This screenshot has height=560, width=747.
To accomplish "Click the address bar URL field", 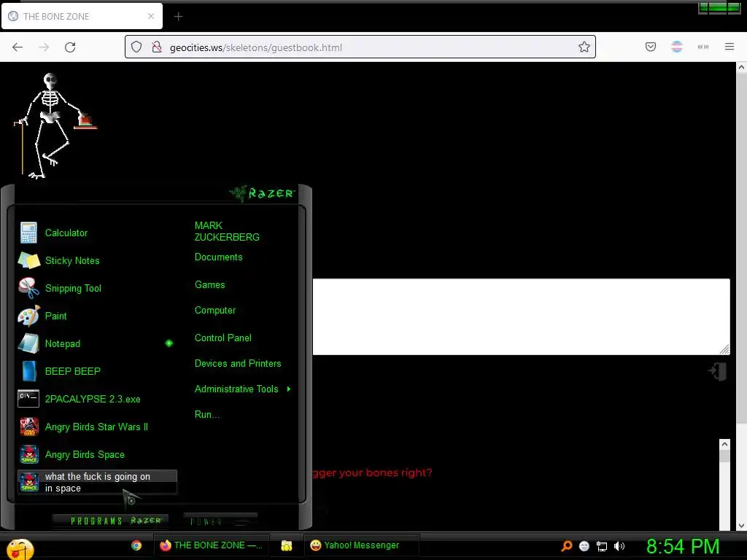I will 360,47.
